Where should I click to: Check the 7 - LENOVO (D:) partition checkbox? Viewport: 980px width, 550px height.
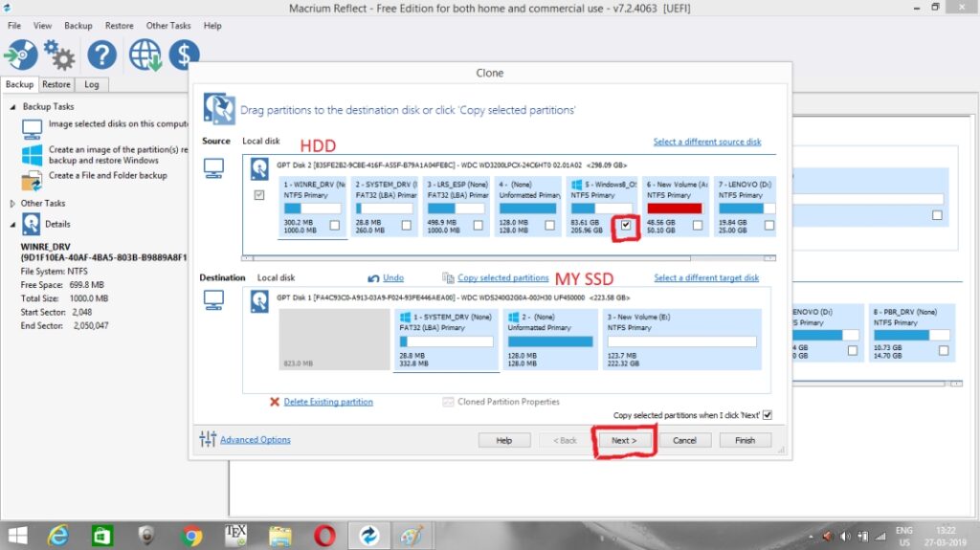769,225
